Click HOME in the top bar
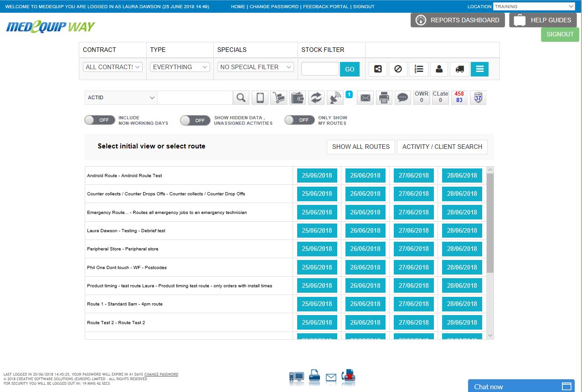This screenshot has width=582, height=392. 238,7
